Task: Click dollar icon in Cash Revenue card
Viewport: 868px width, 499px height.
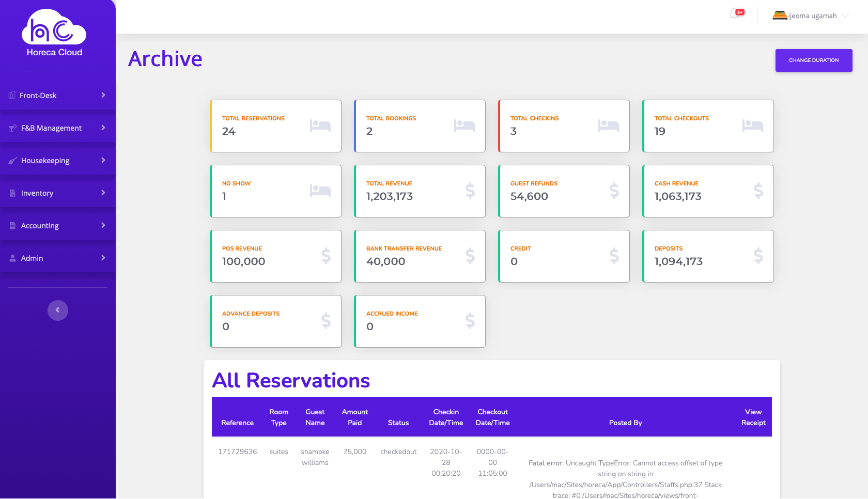Action: (x=758, y=191)
